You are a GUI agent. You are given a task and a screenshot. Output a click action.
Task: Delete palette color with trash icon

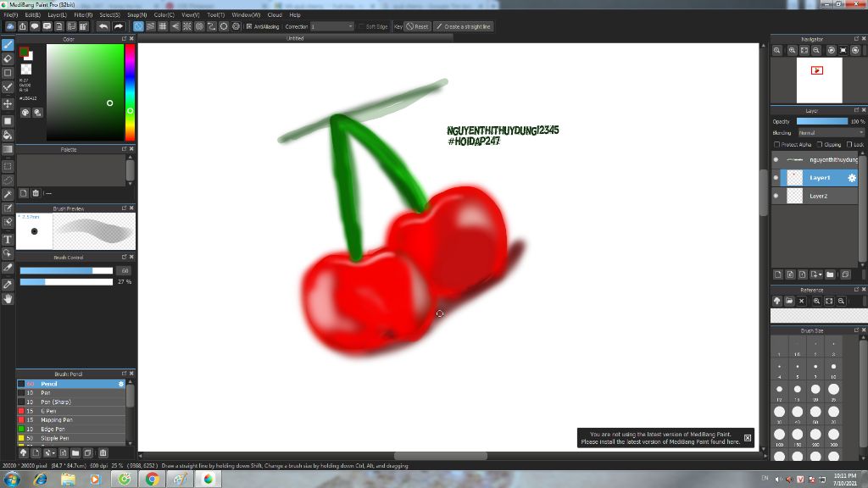point(36,193)
